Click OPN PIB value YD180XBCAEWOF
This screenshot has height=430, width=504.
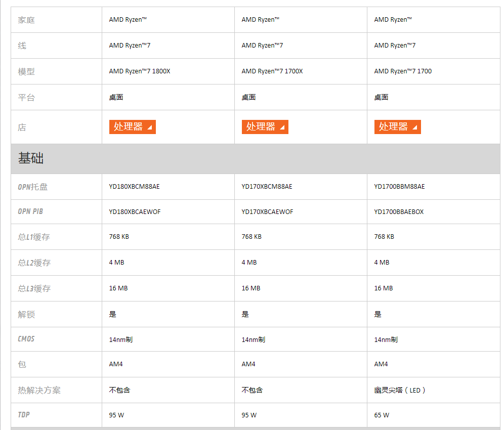(x=135, y=212)
